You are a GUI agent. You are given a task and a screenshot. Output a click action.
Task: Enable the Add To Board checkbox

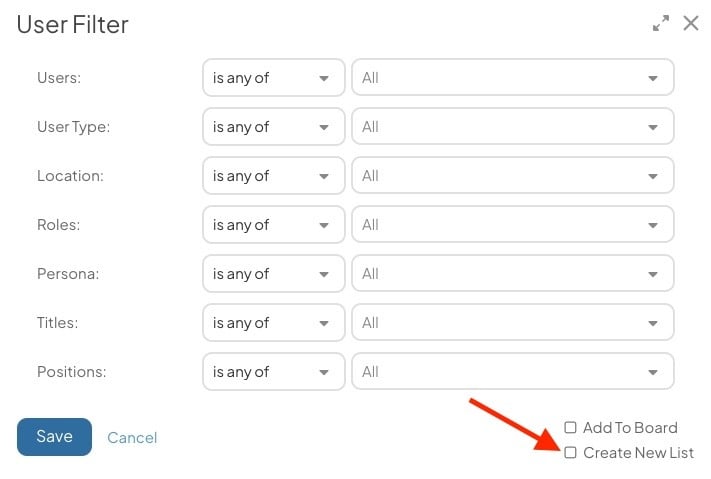click(571, 428)
